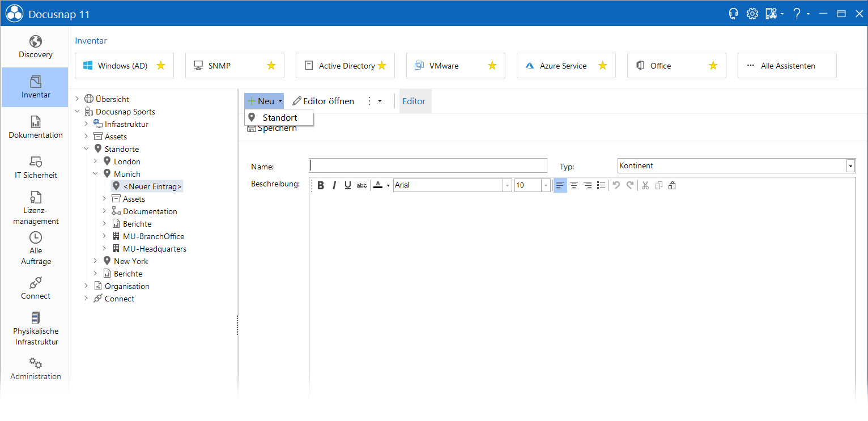
Task: Redo last edit in description
Action: click(630, 185)
